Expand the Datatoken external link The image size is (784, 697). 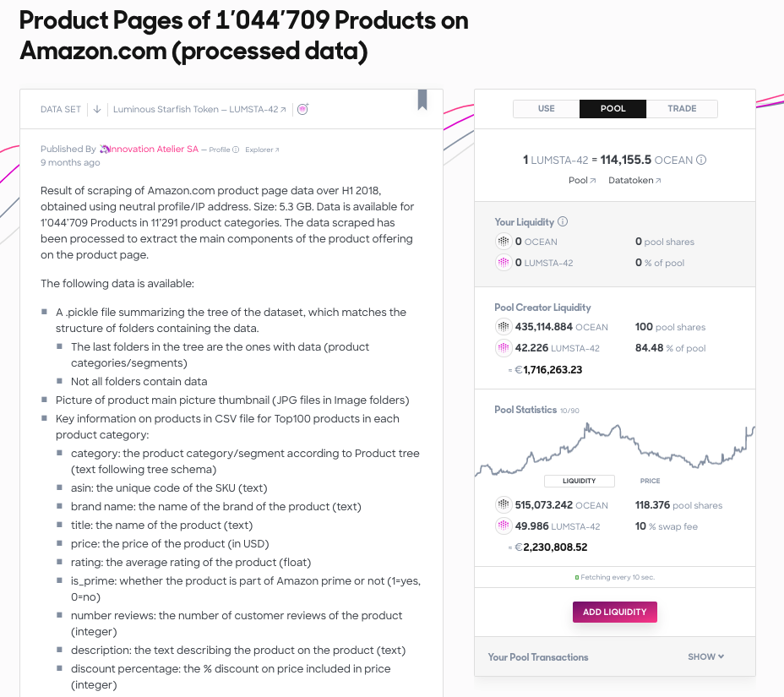coord(634,179)
